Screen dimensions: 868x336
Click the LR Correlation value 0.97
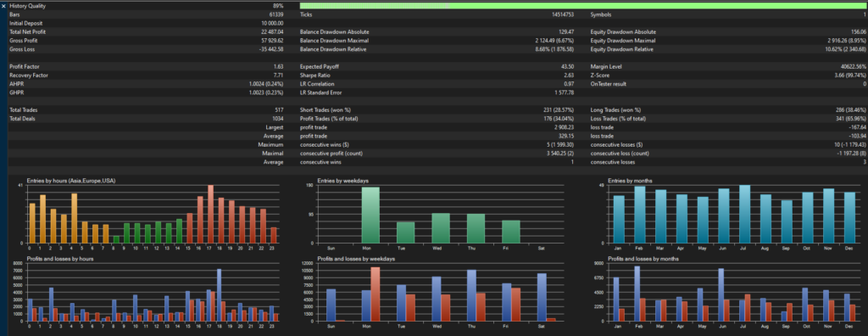click(569, 84)
